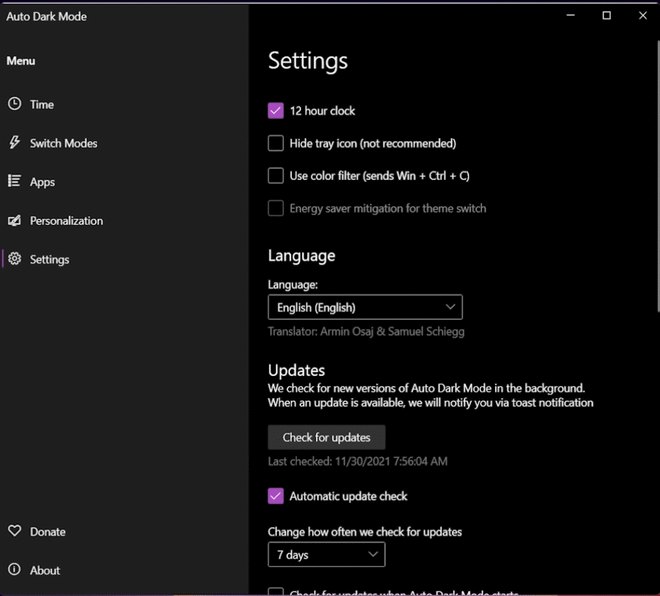Click the list icon beside Apps

pos(14,181)
